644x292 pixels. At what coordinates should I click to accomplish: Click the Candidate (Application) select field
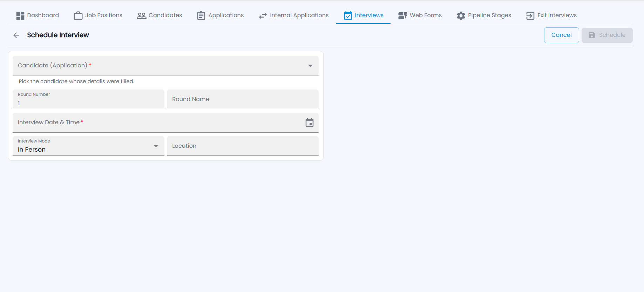pos(165,66)
